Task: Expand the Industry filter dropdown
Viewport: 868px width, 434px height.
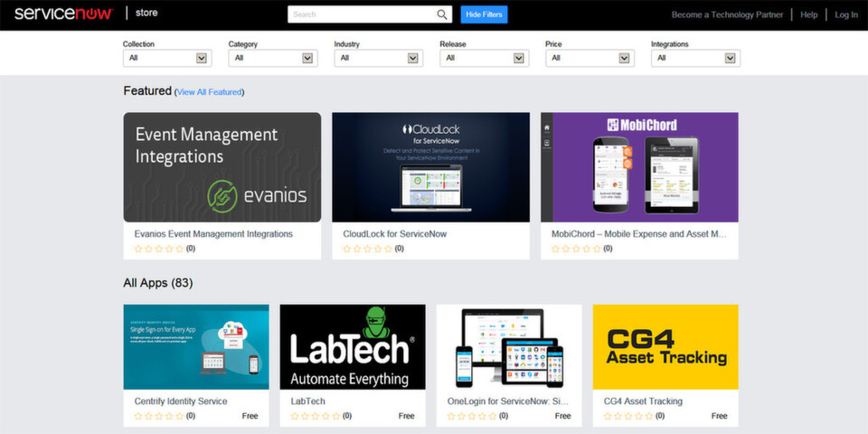Action: point(379,58)
